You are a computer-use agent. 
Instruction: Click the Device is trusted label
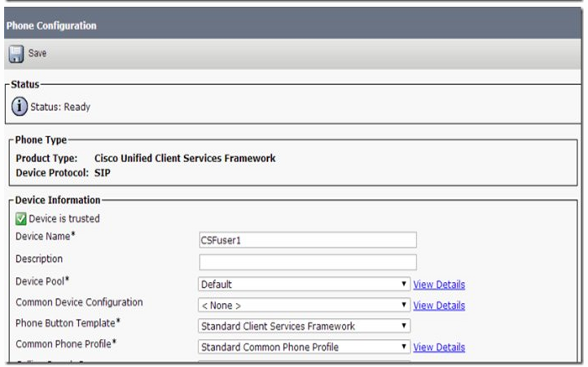click(x=65, y=218)
